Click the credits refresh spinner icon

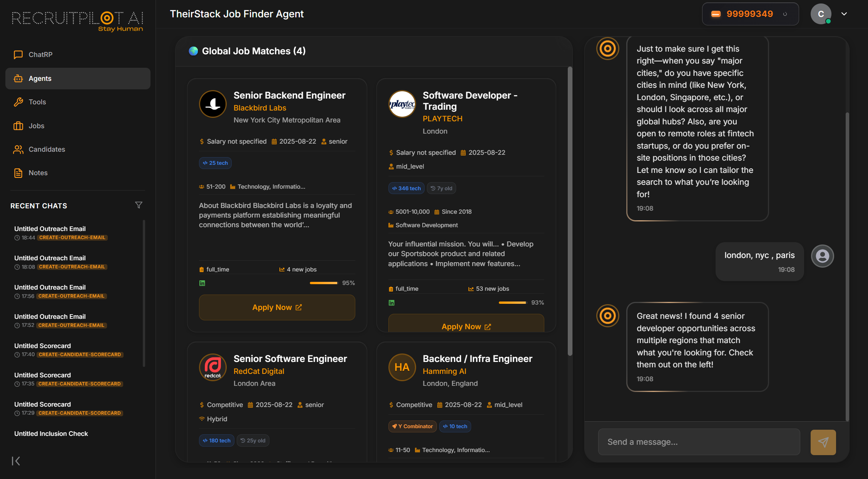click(785, 14)
